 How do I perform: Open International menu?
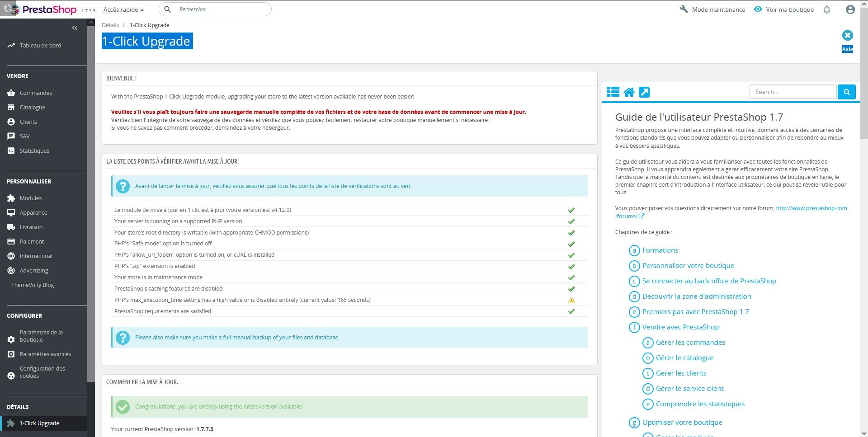(x=36, y=256)
